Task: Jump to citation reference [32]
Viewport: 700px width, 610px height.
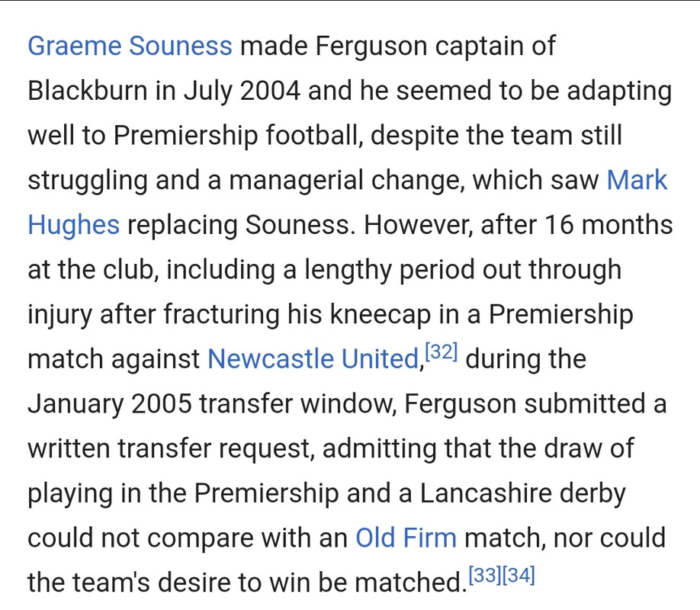Action: tap(441, 352)
